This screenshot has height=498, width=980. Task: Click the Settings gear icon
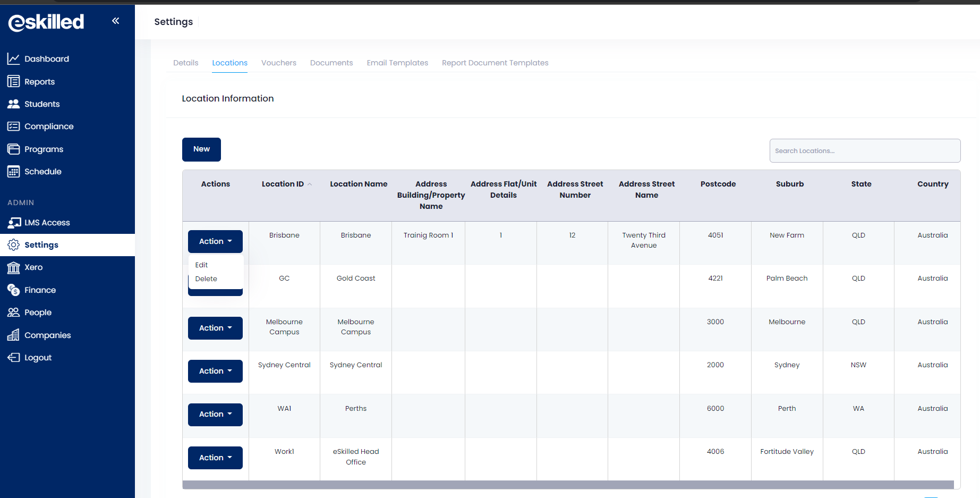(x=13, y=244)
